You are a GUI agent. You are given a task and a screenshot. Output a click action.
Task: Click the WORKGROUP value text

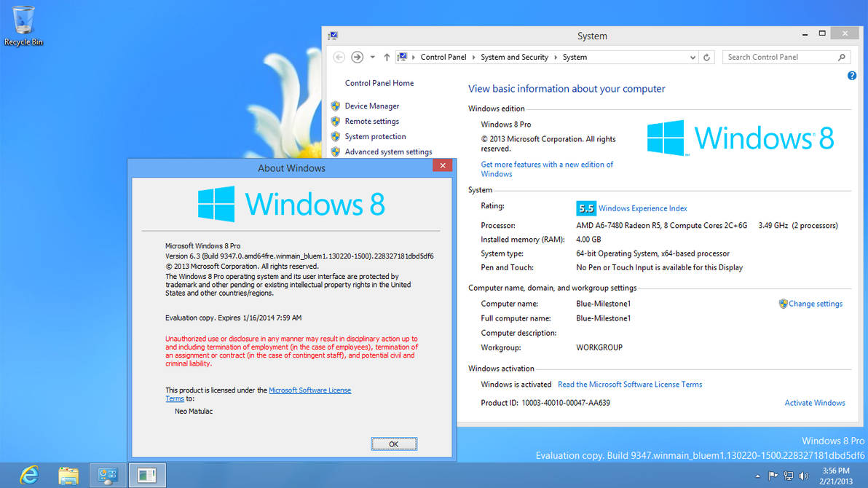[x=599, y=347]
